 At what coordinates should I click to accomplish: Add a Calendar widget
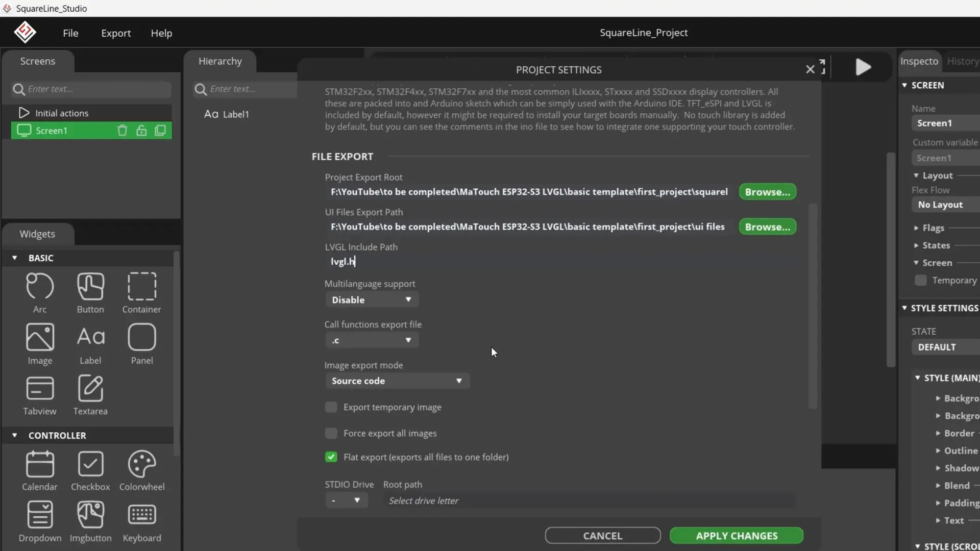(x=40, y=470)
